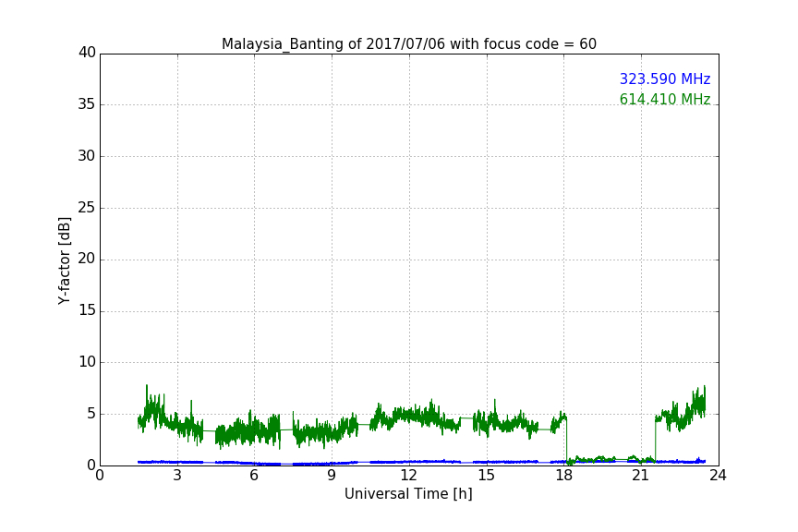Click the x-axis tick label '9'

click(x=332, y=476)
